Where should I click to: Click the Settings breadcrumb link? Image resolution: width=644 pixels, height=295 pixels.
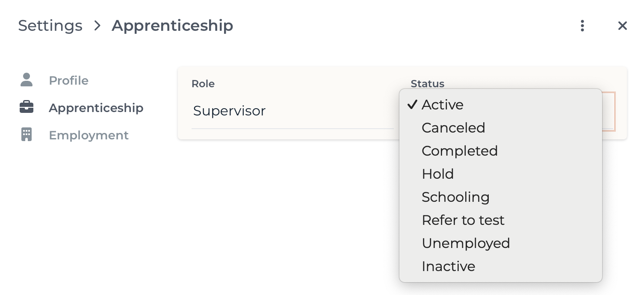[50, 26]
